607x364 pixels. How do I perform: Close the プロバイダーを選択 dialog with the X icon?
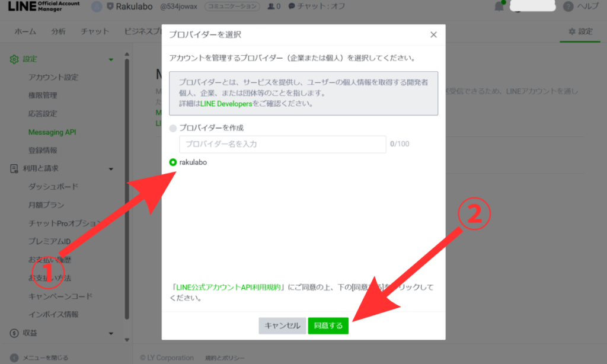click(x=433, y=35)
